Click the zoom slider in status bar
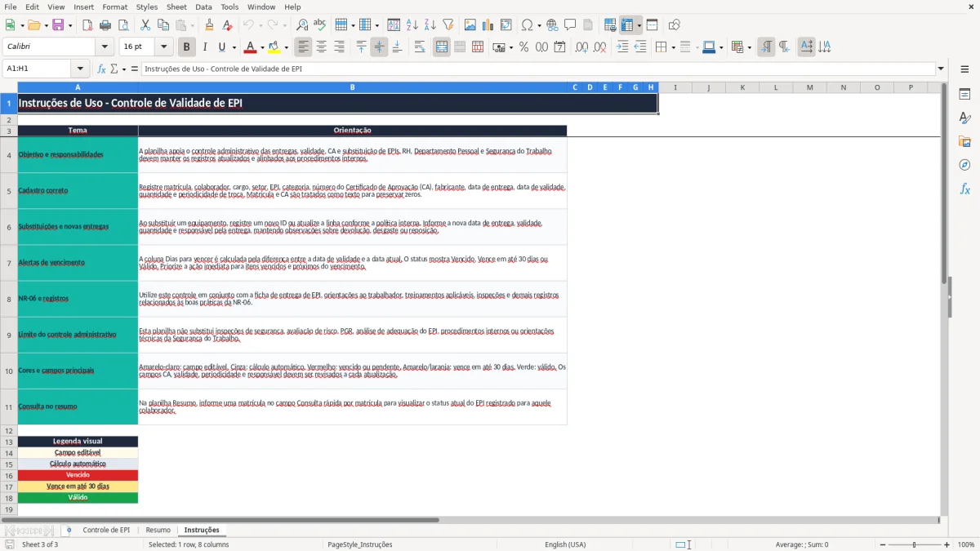Image resolution: width=980 pixels, height=551 pixels. click(914, 544)
